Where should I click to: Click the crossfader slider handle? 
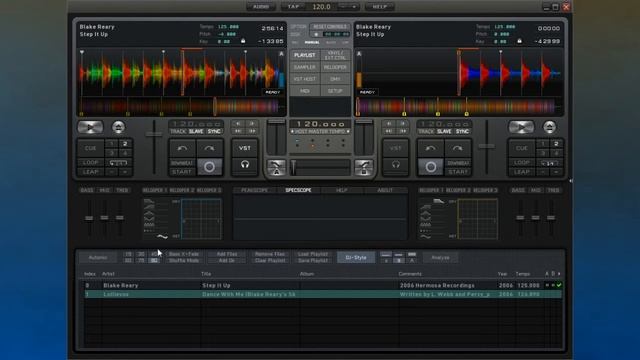(293, 168)
